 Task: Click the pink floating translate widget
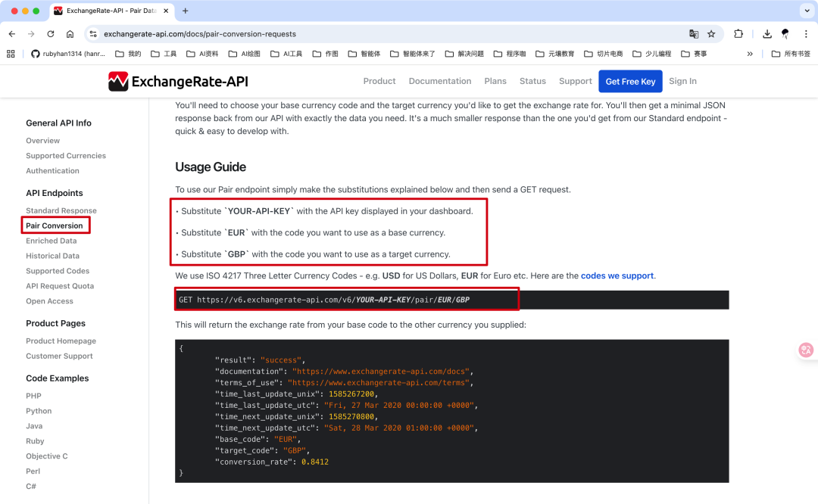pyautogui.click(x=806, y=350)
